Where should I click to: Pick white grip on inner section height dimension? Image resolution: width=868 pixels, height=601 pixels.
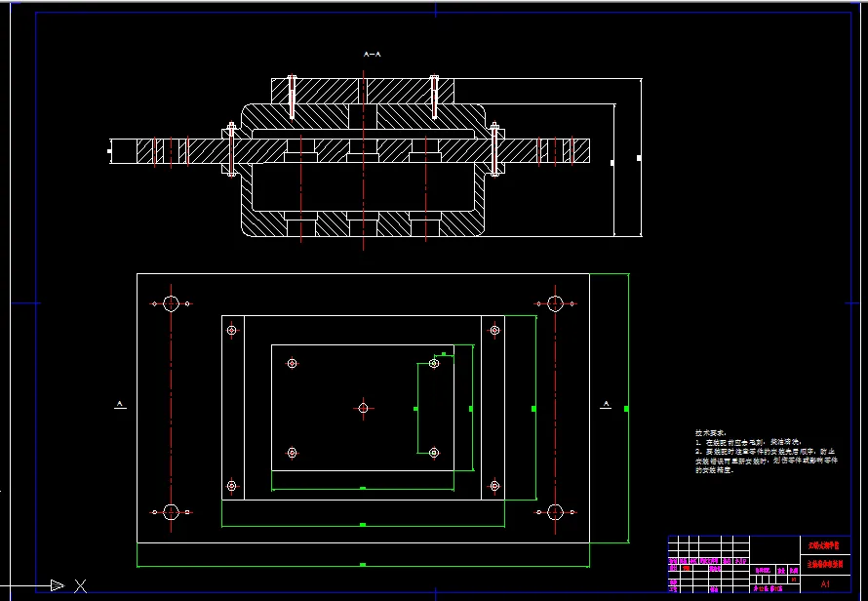coord(612,163)
